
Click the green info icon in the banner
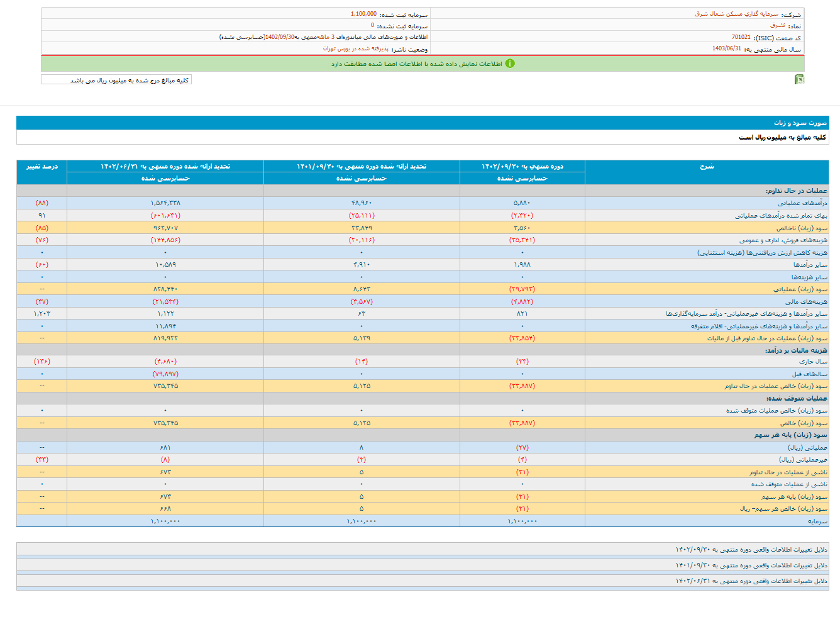click(x=510, y=64)
